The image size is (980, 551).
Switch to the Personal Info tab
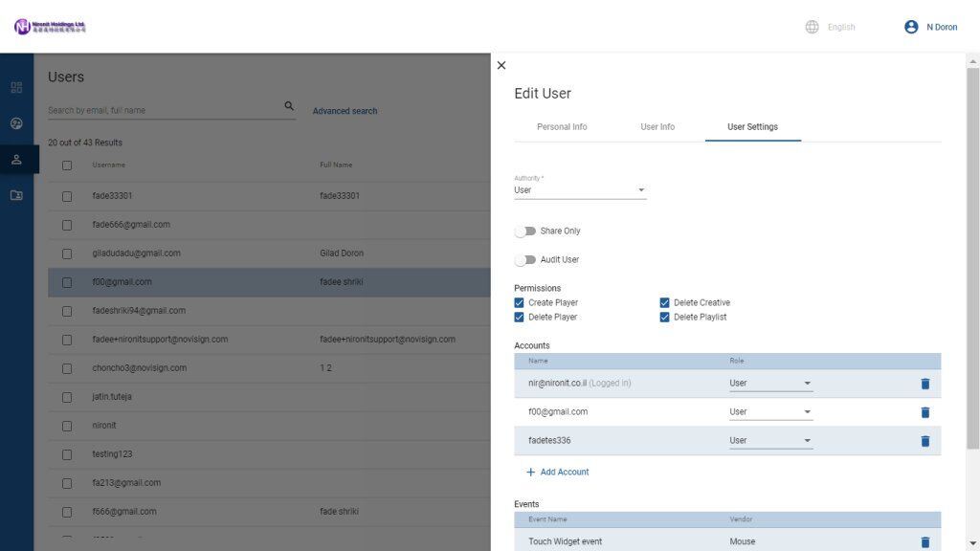561,126
